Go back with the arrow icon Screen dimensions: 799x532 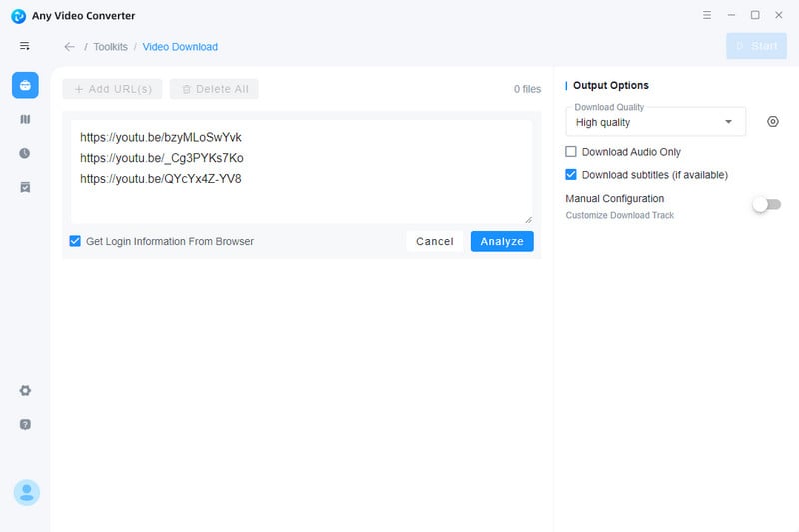point(69,47)
